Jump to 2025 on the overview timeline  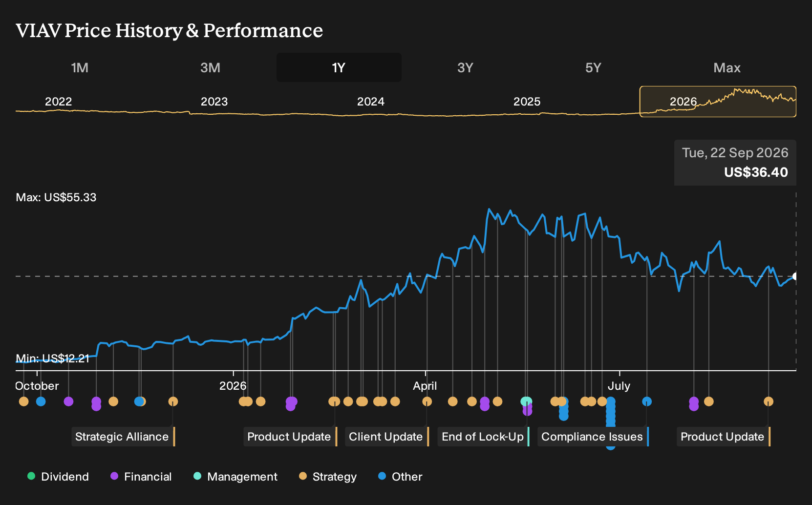[x=527, y=102]
